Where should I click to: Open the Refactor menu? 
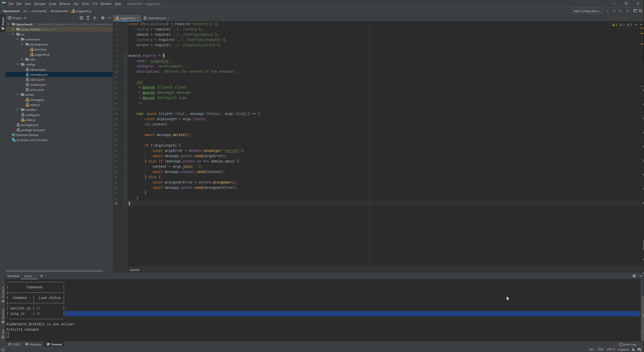[65, 4]
